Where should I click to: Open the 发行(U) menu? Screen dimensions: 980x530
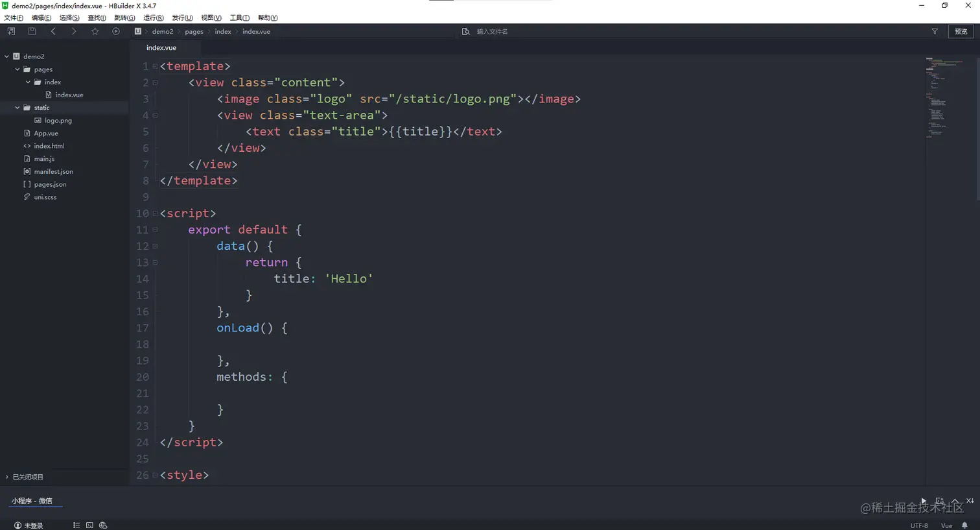click(182, 18)
